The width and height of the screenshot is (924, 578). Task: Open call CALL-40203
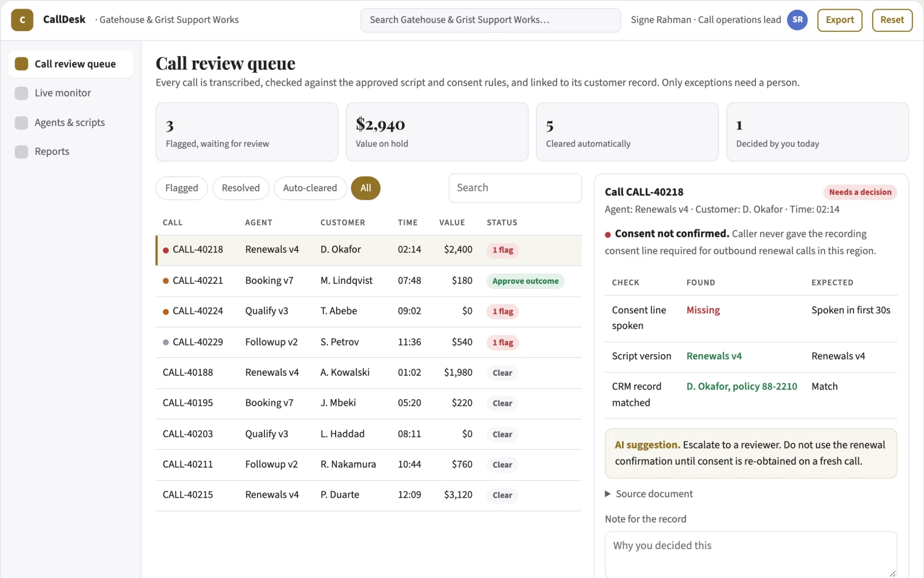368,434
